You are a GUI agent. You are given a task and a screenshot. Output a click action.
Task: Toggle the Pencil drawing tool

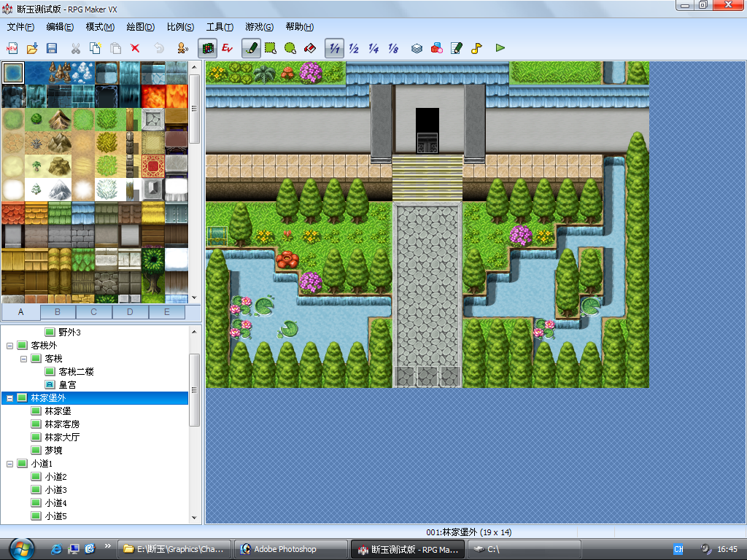pyautogui.click(x=251, y=48)
